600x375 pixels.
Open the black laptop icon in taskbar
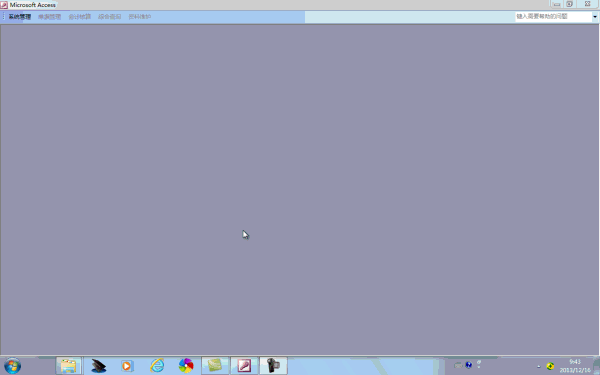click(x=98, y=366)
